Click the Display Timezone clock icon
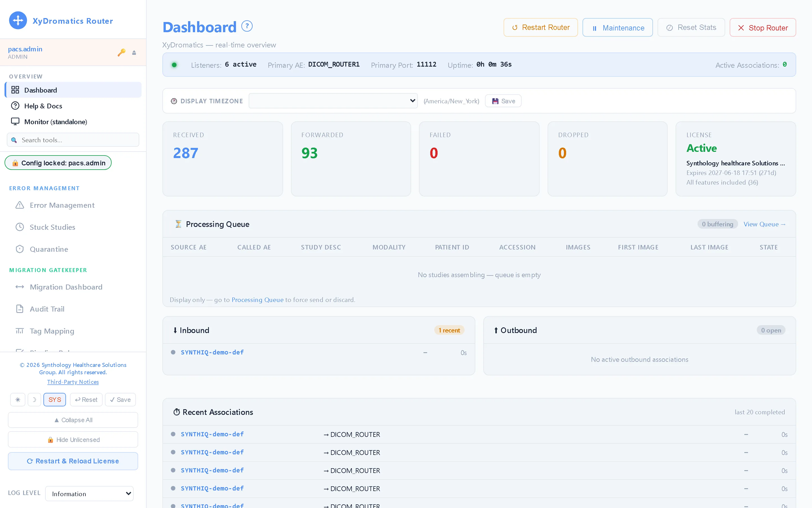The image size is (812, 508). (174, 101)
